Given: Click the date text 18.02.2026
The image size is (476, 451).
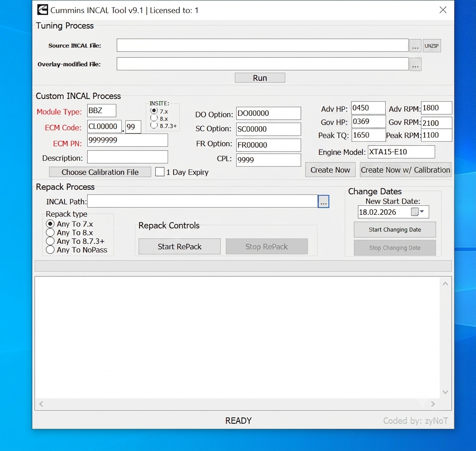Looking at the screenshot, I should [x=377, y=212].
